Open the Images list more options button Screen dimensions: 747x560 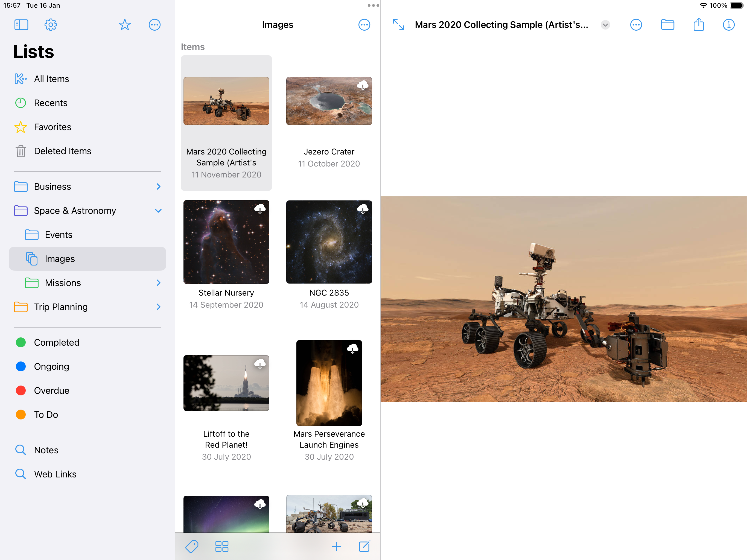364,25
